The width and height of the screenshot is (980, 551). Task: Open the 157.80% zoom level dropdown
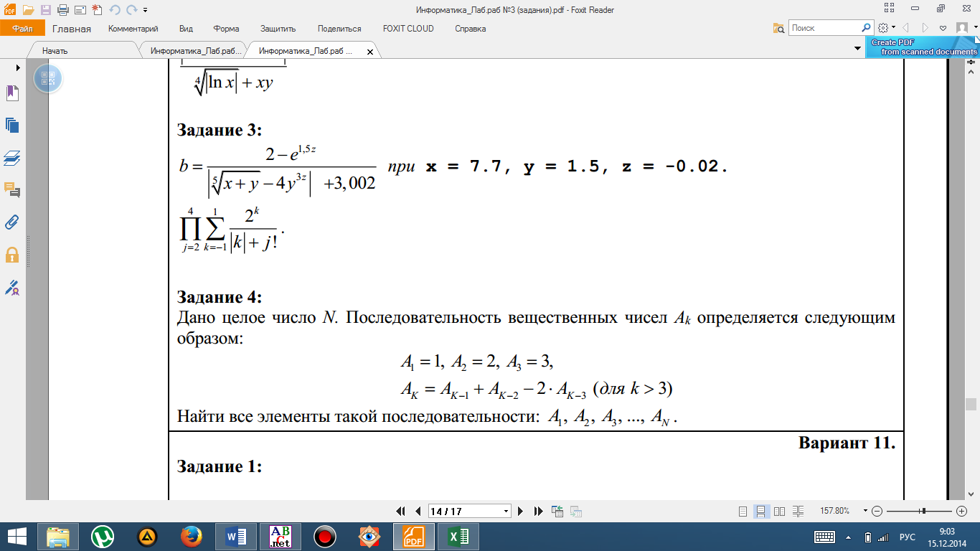tap(864, 512)
